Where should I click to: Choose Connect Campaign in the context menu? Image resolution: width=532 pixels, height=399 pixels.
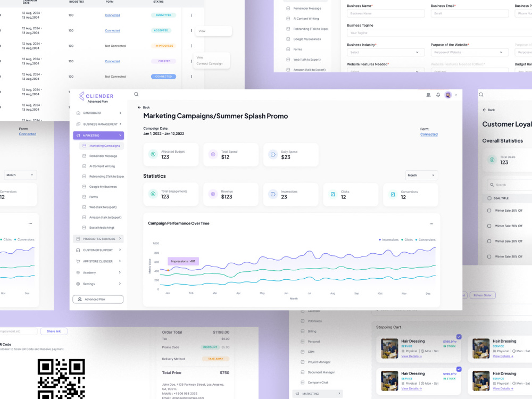pyautogui.click(x=209, y=64)
